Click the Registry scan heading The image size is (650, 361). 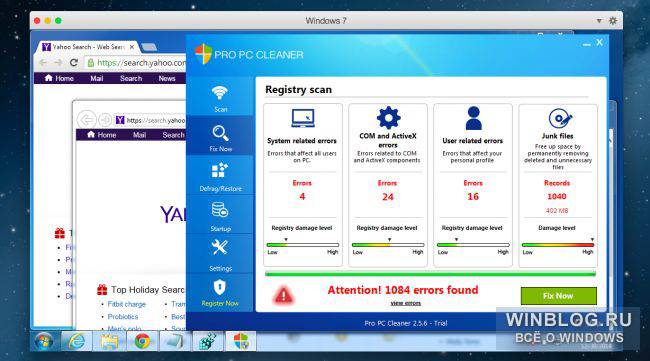298,90
